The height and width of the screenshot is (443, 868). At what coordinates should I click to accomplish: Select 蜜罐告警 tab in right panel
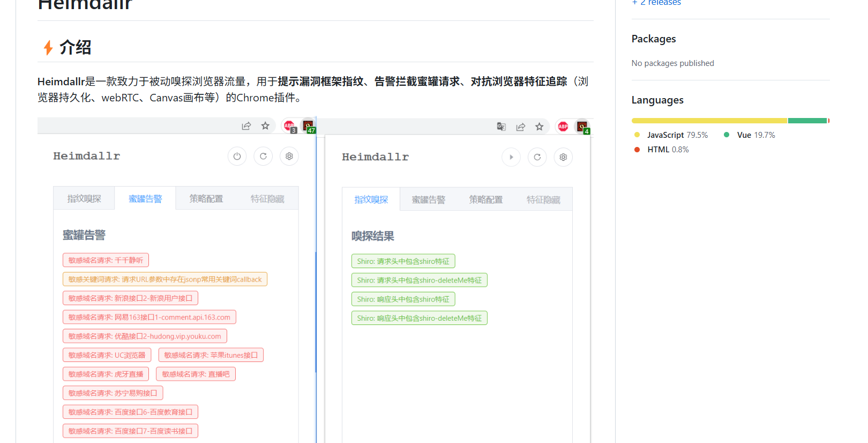(x=429, y=200)
